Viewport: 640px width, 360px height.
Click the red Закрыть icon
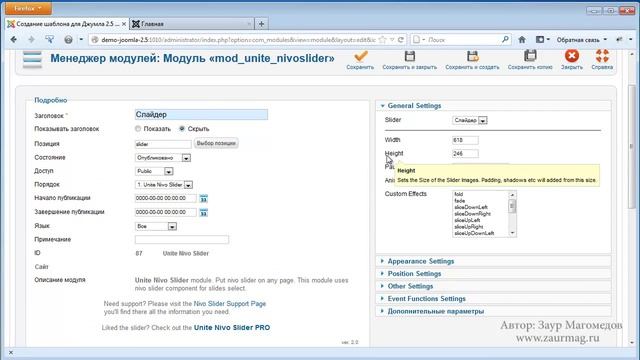(571, 56)
